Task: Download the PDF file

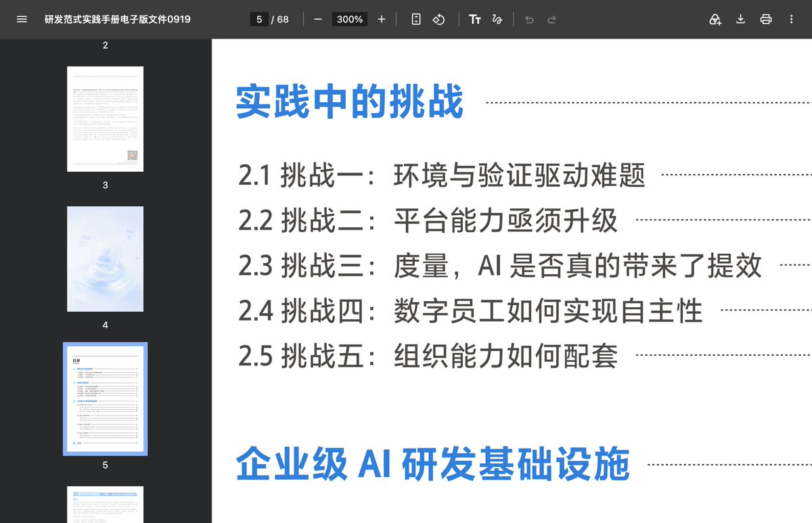Action: click(740, 19)
